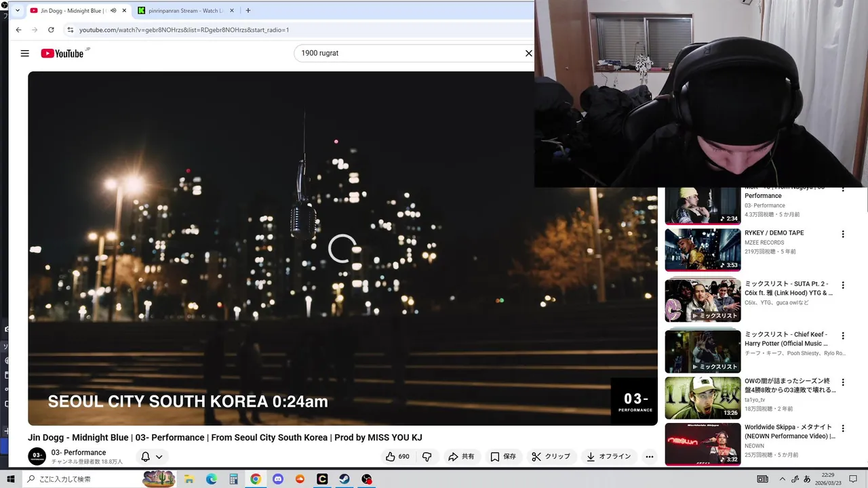This screenshot has width=868, height=488.
Task: Show hidden system tray icons chevron
Action: pos(782,479)
